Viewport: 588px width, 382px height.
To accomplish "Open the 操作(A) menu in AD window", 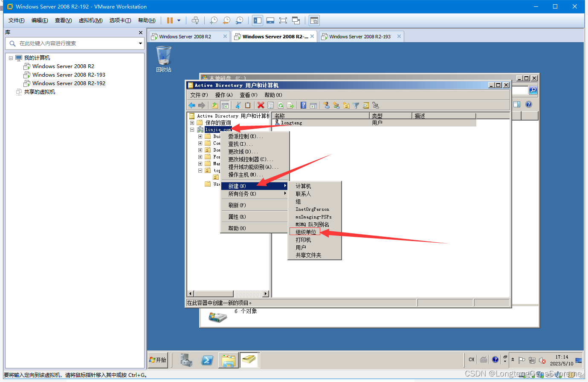I will pyautogui.click(x=224, y=95).
